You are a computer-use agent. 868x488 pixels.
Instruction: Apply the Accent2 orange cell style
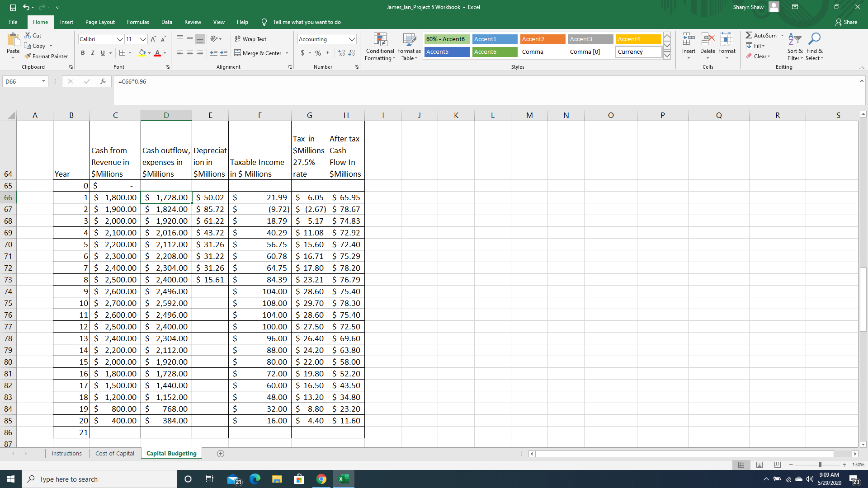tap(542, 39)
